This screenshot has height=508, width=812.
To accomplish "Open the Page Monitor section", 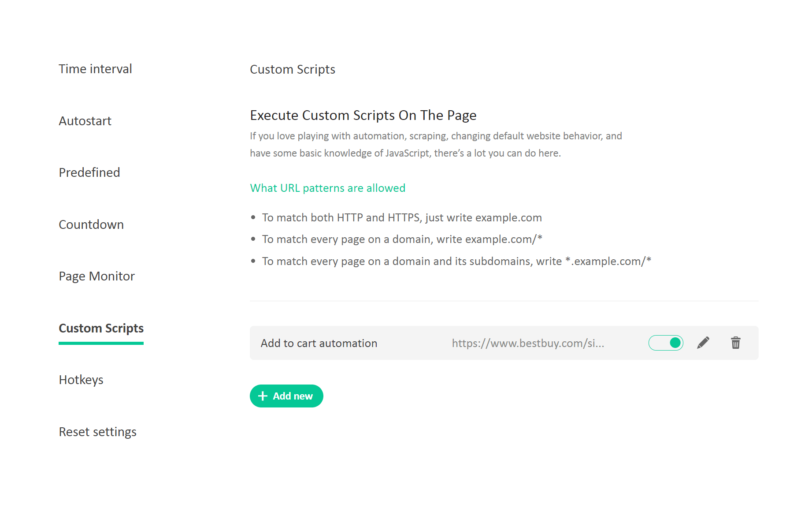I will 96,276.
